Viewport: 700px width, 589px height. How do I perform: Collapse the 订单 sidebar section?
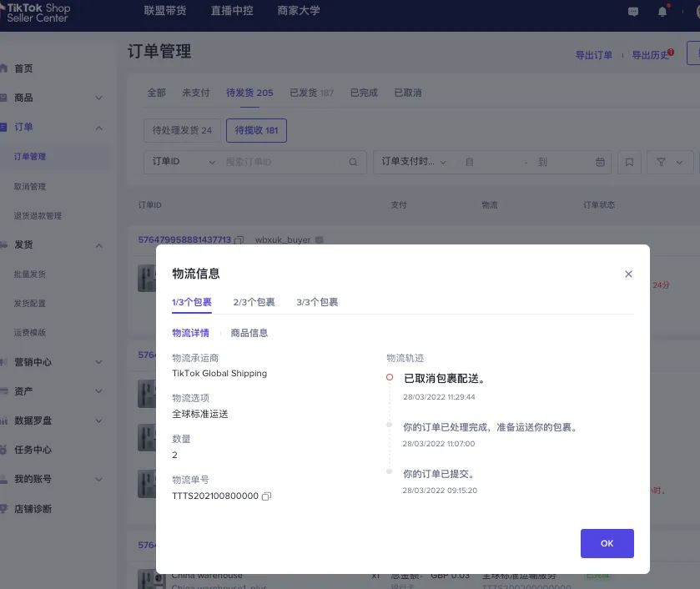coord(57,127)
